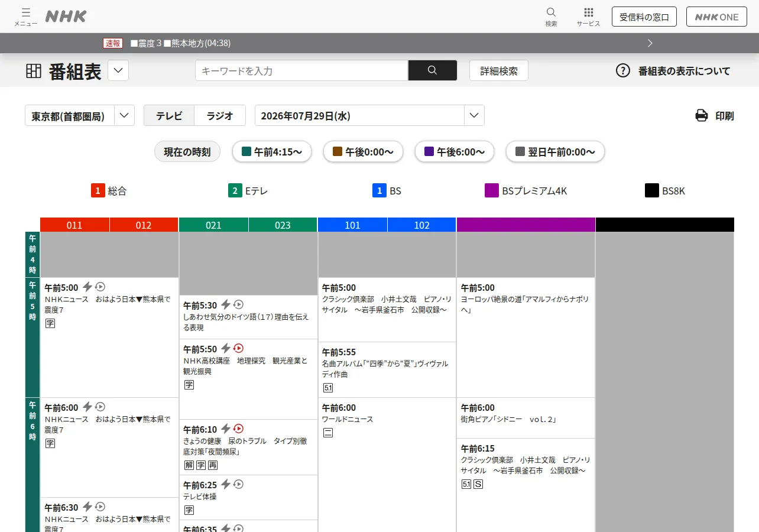Select channel 012 column header

click(144, 225)
